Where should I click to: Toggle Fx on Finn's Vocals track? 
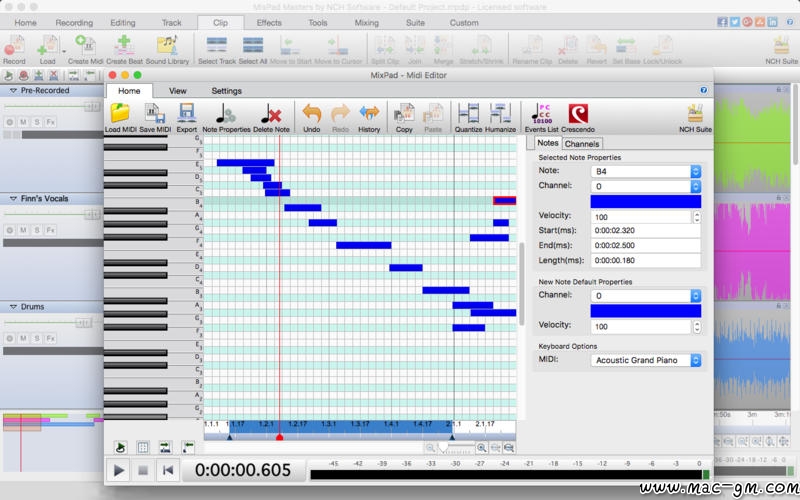(51, 230)
